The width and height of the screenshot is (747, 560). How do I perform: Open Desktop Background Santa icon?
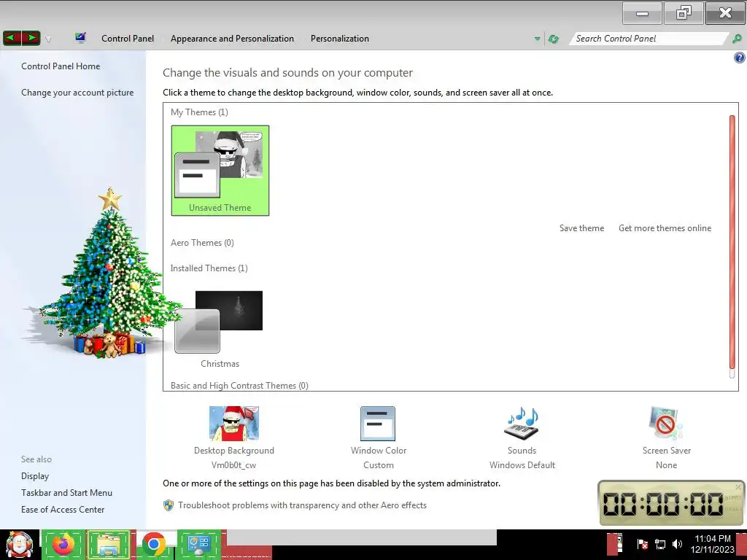(234, 424)
